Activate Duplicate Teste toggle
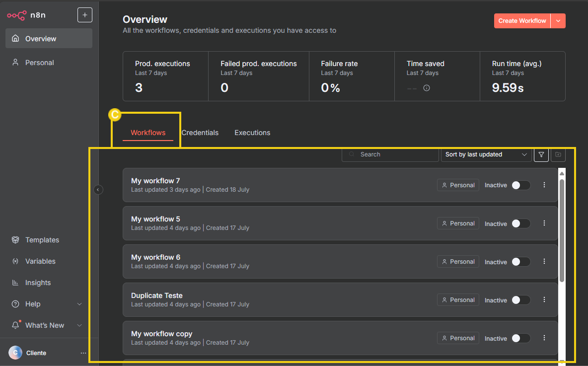 tap(521, 300)
